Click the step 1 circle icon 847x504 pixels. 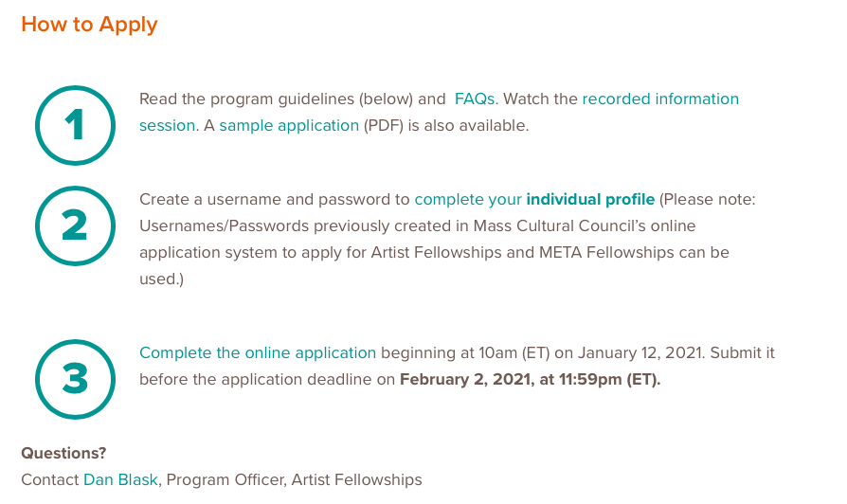(75, 125)
